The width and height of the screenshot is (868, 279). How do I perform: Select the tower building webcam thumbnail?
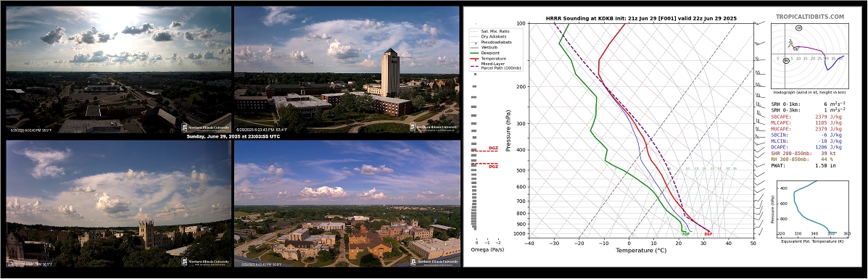pos(347,69)
